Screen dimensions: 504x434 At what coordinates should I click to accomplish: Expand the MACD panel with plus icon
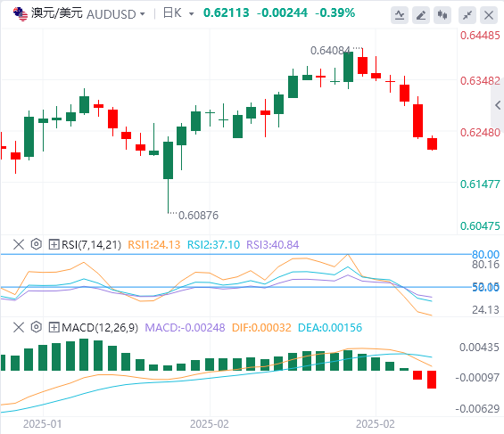point(54,327)
